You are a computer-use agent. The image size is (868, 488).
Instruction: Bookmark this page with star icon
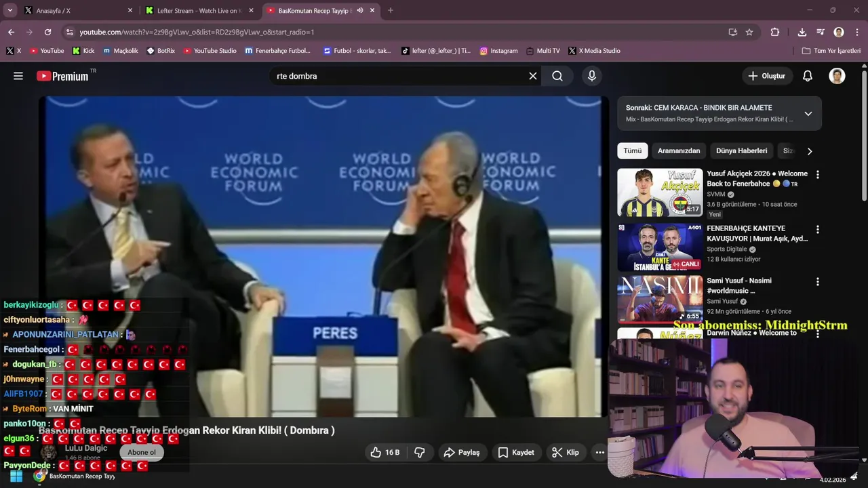[749, 32]
